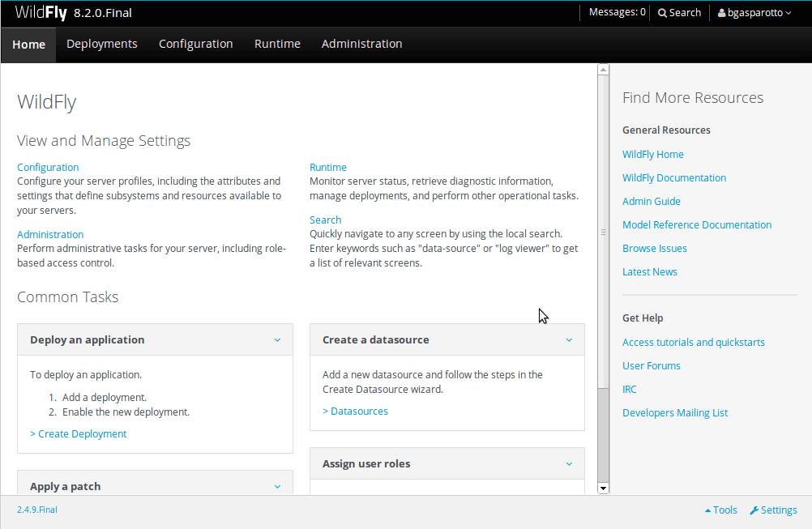
Task: Open the Admin Guide link
Action: click(x=651, y=202)
